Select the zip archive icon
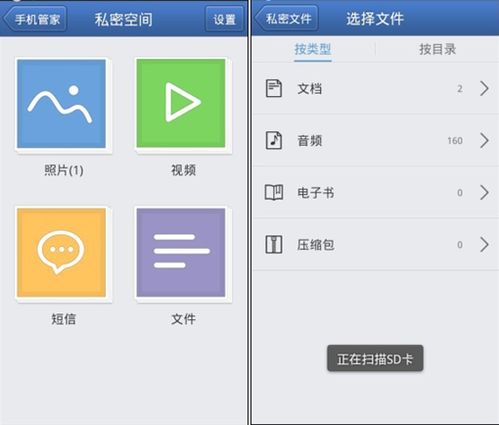 pyautogui.click(x=274, y=244)
